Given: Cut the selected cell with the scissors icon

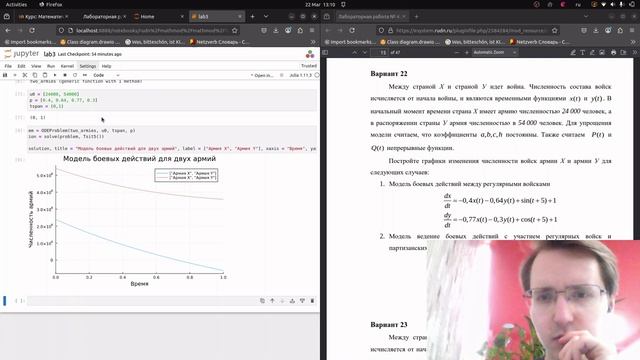Looking at the screenshot, I should (25, 75).
